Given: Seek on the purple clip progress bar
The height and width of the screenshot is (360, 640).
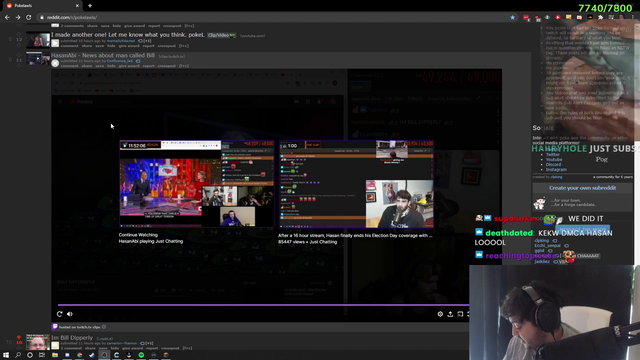Looking at the screenshot, I should point(263,305).
